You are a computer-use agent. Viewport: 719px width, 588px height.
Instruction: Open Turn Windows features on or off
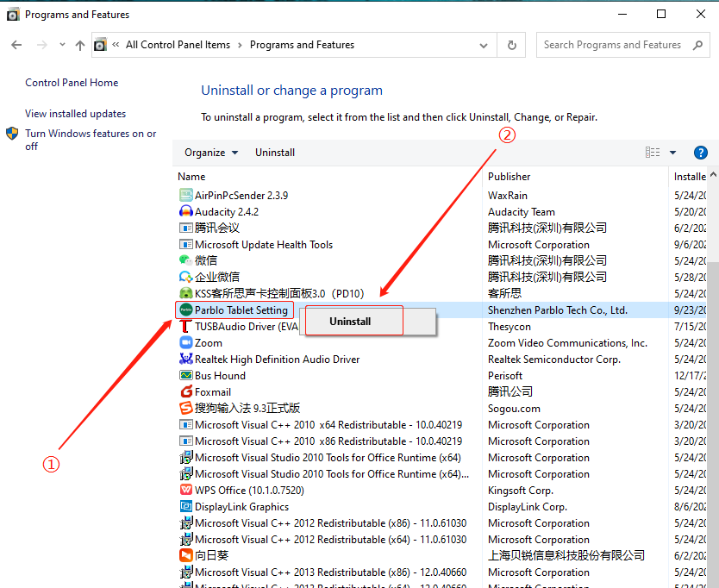click(x=91, y=140)
